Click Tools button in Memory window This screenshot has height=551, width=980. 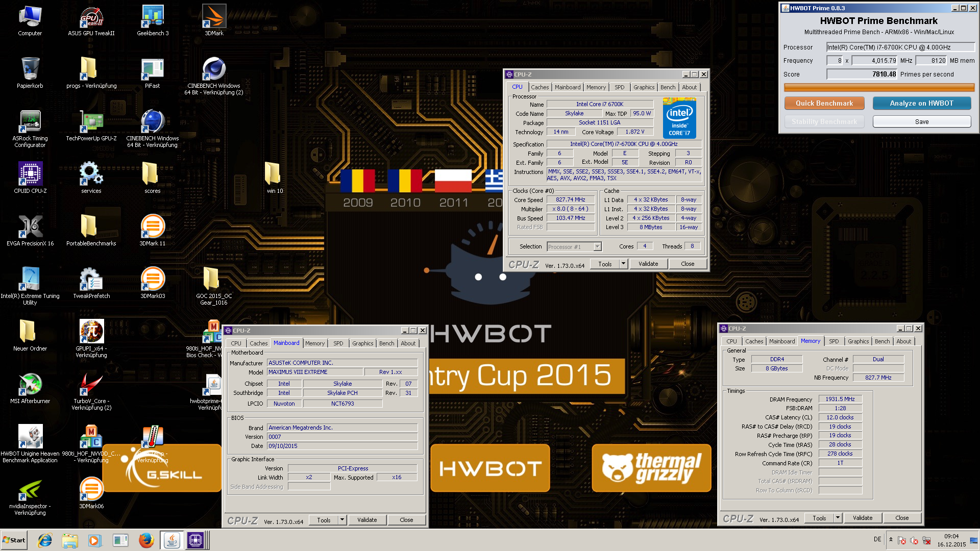819,518
